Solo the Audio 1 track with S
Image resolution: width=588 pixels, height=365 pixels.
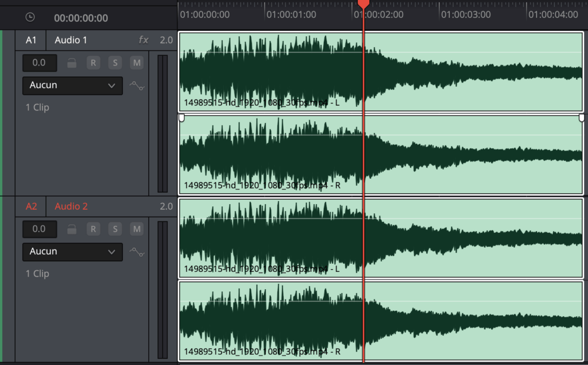(115, 63)
